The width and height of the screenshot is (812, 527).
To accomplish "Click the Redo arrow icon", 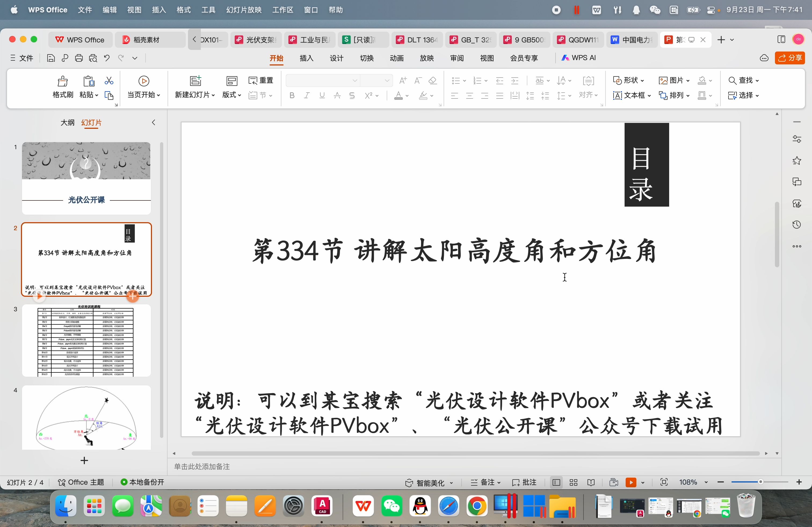I will (x=121, y=58).
